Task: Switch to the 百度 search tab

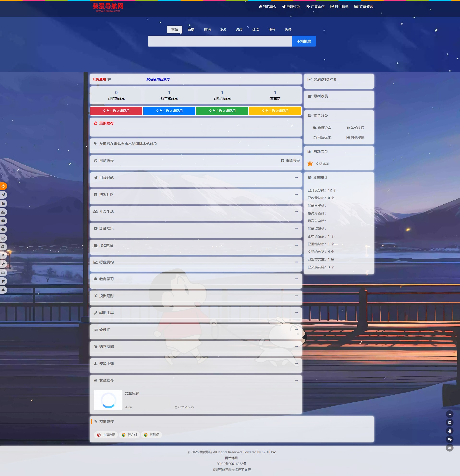Action: point(191,30)
